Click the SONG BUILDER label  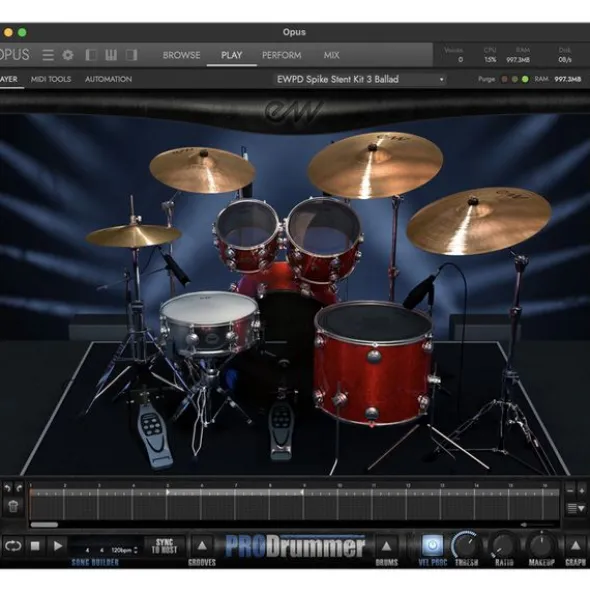pyautogui.click(x=95, y=563)
